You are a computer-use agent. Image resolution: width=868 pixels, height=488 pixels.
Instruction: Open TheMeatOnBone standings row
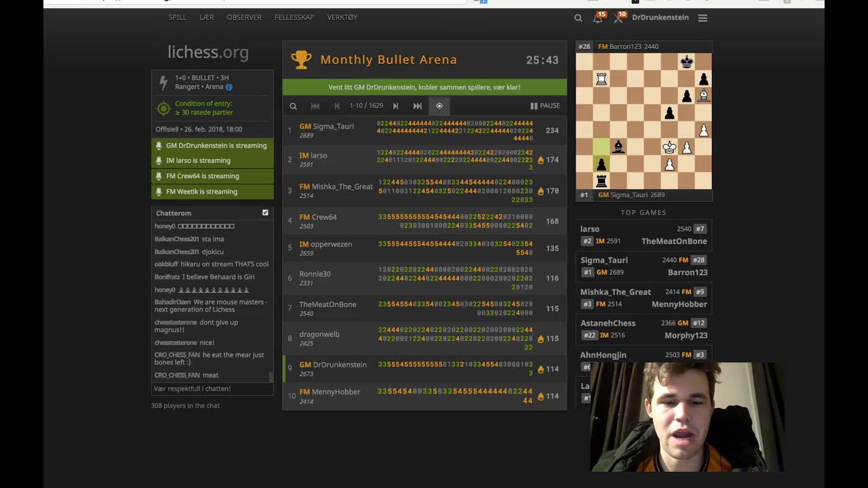(x=425, y=308)
